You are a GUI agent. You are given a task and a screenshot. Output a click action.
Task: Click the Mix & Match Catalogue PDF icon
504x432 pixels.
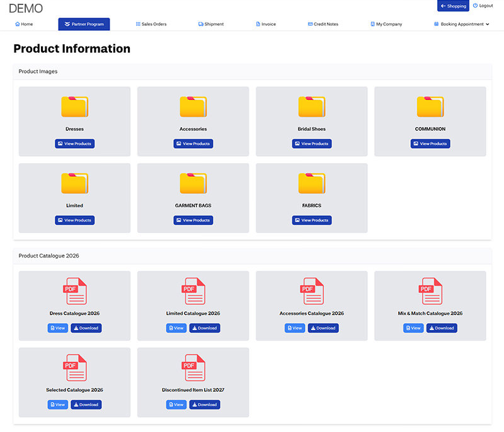pos(430,291)
